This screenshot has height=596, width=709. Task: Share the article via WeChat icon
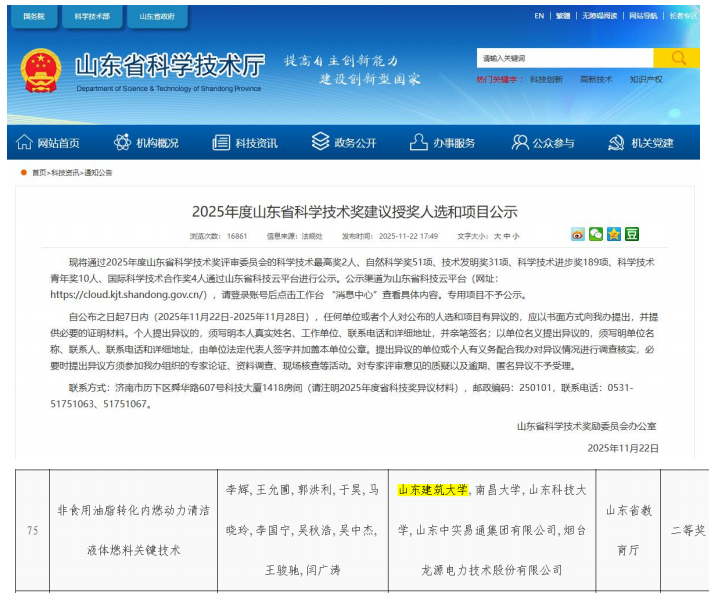point(596,234)
